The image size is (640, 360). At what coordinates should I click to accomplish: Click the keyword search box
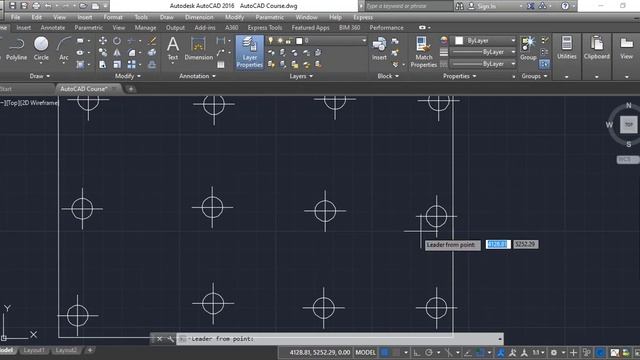tap(408, 6)
